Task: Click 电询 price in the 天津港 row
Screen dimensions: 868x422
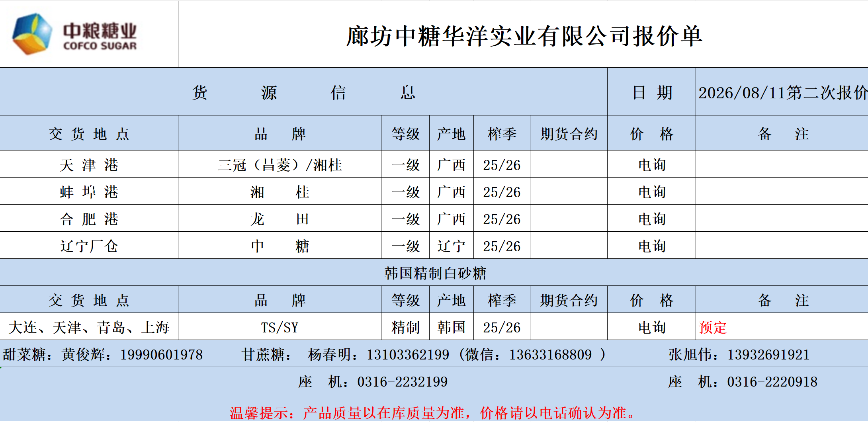Action: click(652, 165)
